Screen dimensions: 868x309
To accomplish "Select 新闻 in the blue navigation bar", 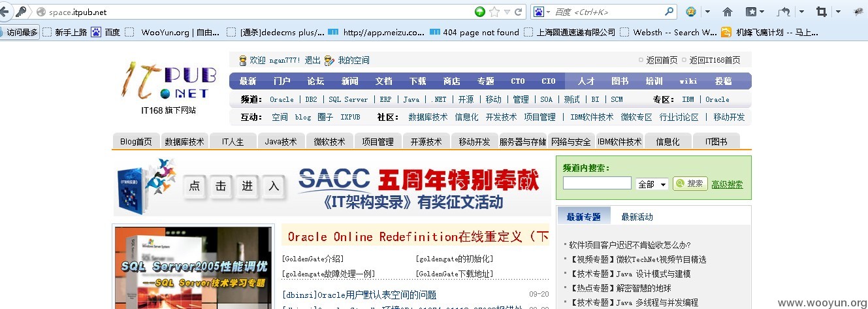I will click(x=349, y=81).
